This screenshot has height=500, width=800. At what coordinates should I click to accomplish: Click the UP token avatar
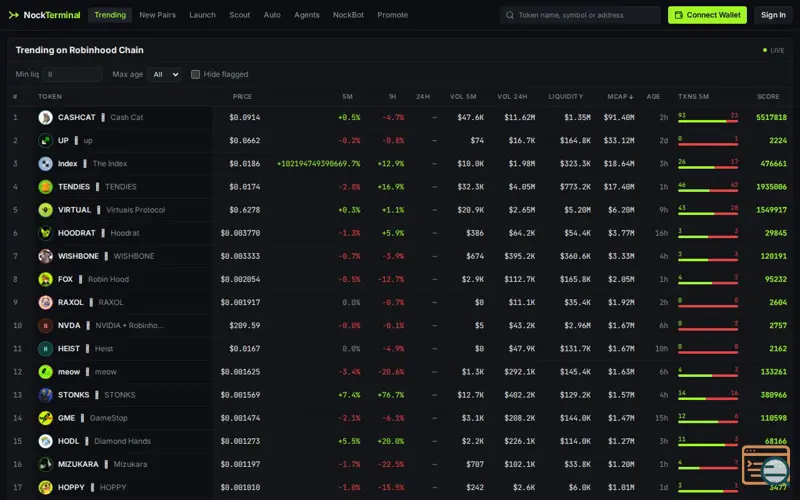click(x=45, y=140)
